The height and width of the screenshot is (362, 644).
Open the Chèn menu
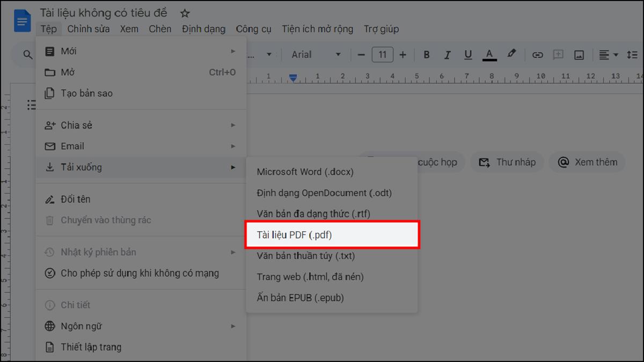click(x=160, y=29)
